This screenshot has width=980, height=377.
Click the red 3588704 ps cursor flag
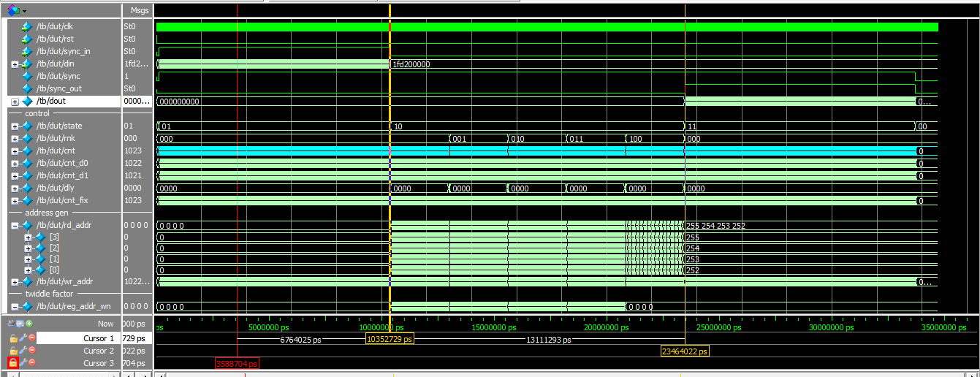click(238, 363)
